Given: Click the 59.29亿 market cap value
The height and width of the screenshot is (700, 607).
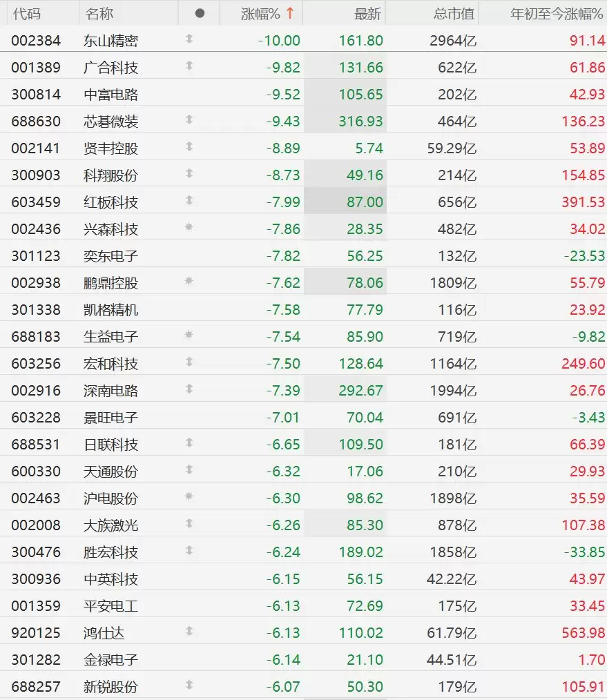Looking at the screenshot, I should tap(452, 148).
